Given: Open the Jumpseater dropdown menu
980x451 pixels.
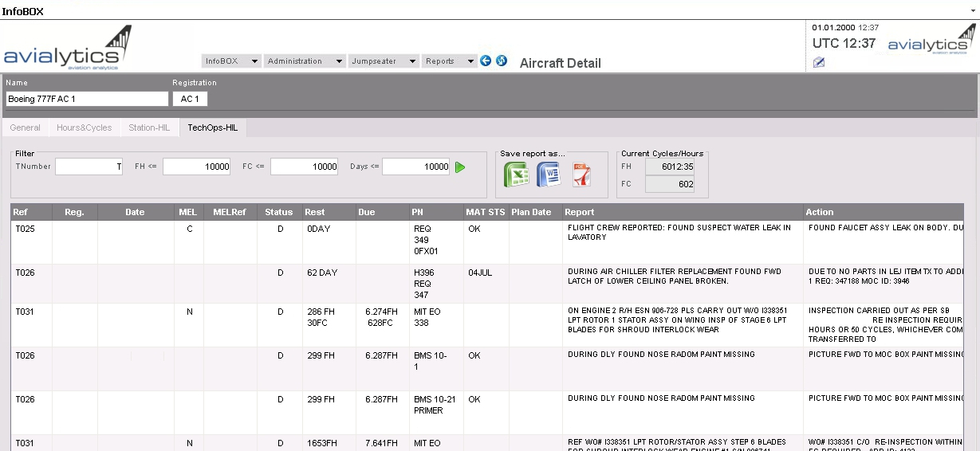Looking at the screenshot, I should point(384,61).
